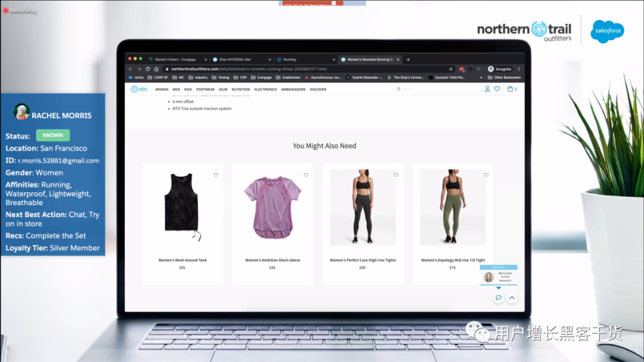644x362 pixels.
Task: Open the Aloha bookmark
Action: [137, 78]
